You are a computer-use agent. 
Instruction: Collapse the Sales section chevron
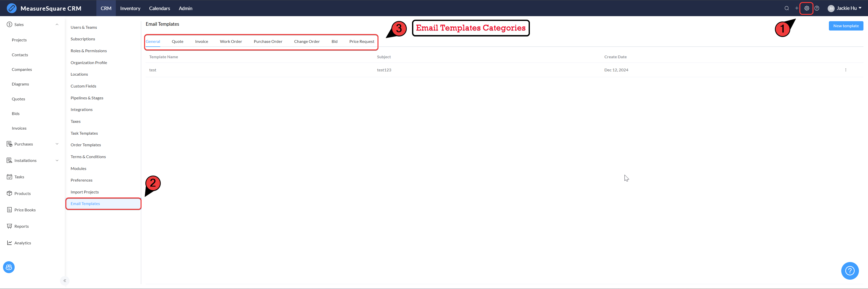(x=57, y=25)
